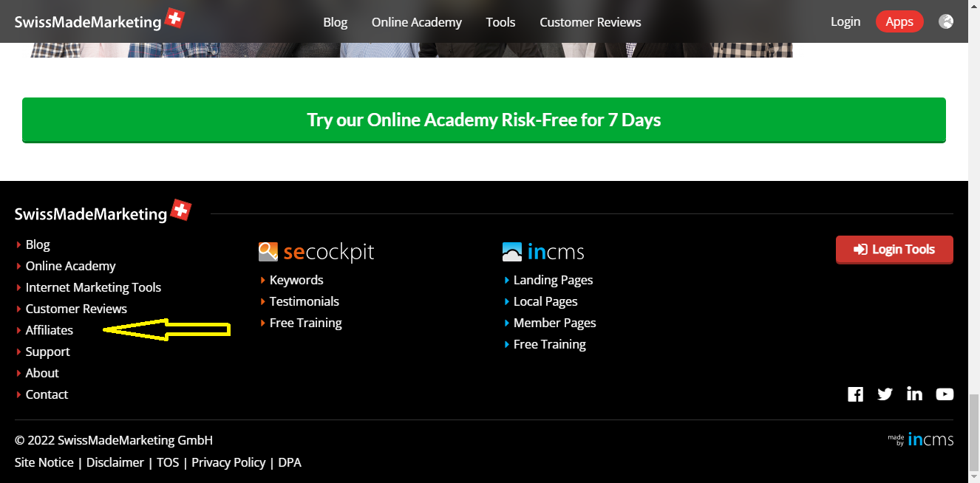Viewport: 980px width, 483px height.
Task: Open the Twitter icon in footer
Action: pyautogui.click(x=885, y=394)
